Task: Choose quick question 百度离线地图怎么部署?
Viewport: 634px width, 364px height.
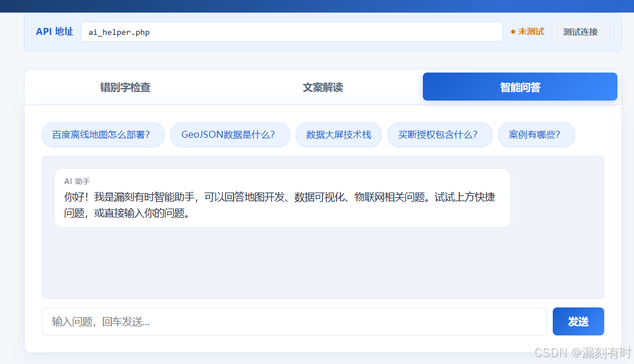Action: click(x=103, y=135)
